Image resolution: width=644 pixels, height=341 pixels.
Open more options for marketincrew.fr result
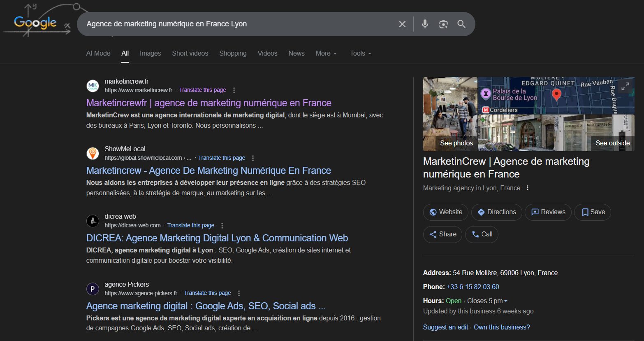point(234,90)
